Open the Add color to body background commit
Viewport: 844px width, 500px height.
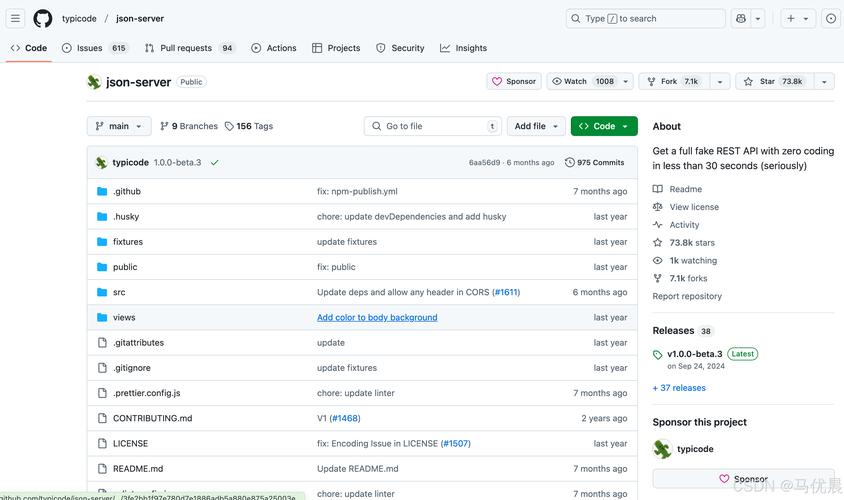[377, 317]
